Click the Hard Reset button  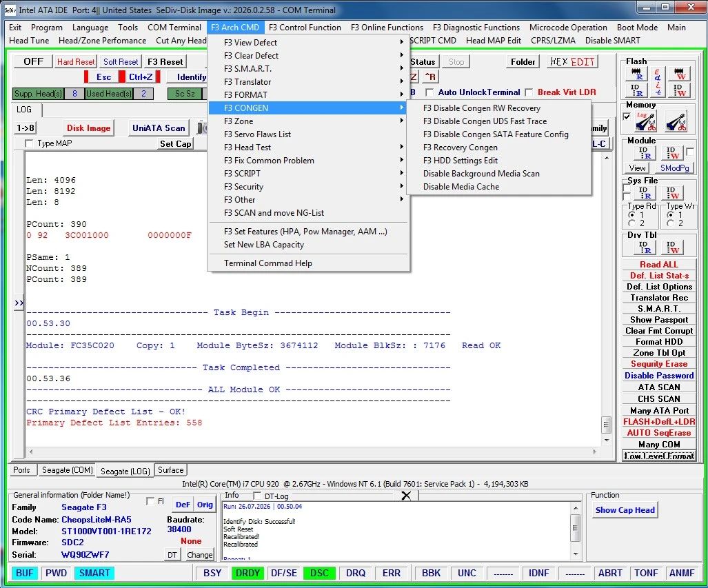(76, 62)
